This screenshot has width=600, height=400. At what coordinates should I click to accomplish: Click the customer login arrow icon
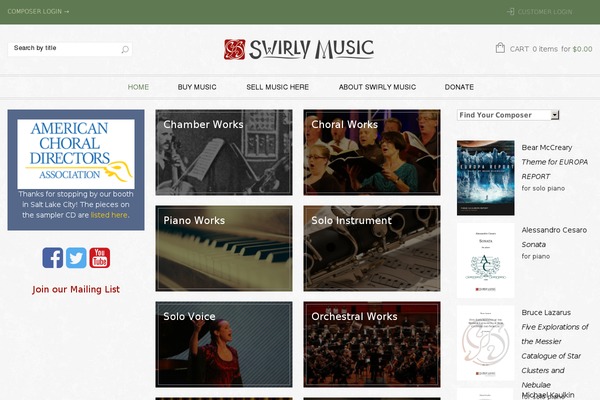[x=510, y=11]
